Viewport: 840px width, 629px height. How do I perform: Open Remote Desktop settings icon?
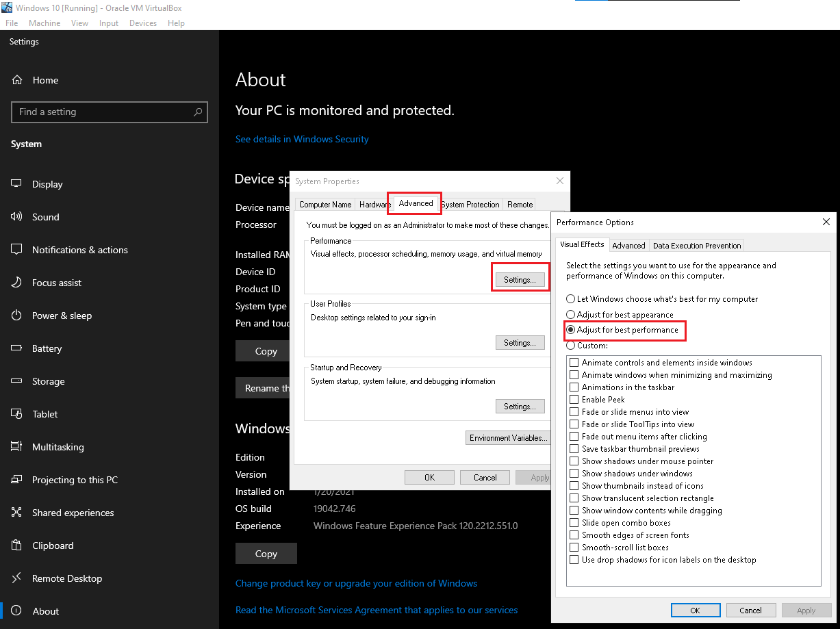pyautogui.click(x=17, y=578)
